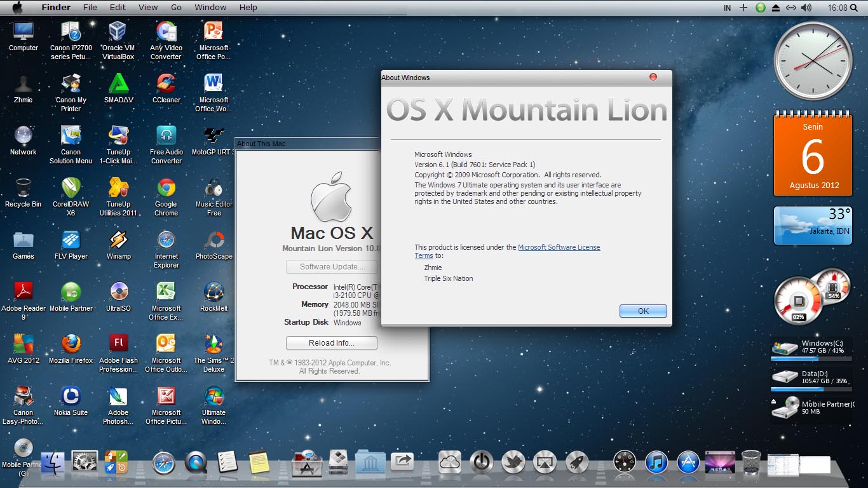Open the Go menu
The width and height of the screenshot is (868, 488).
pos(176,8)
